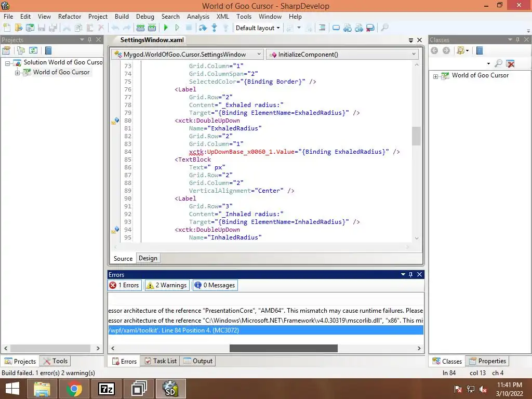Click the code editor vertical scrollbar thumb
The width and height of the screenshot is (532, 399).
coord(416,136)
